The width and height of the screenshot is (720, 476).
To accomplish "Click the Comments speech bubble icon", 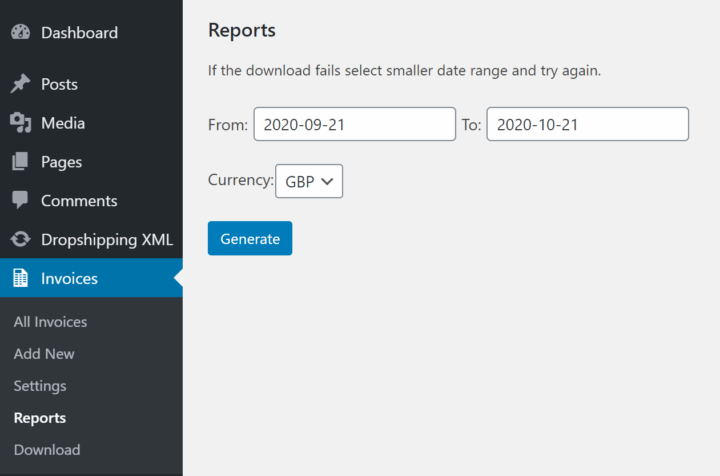I will (20, 201).
